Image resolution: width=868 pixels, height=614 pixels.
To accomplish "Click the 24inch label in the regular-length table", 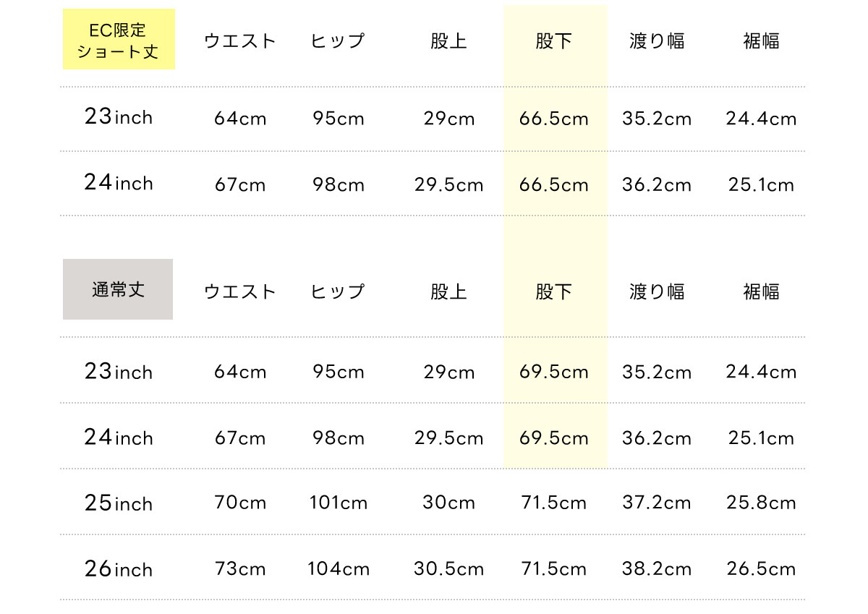I will click(x=119, y=438).
